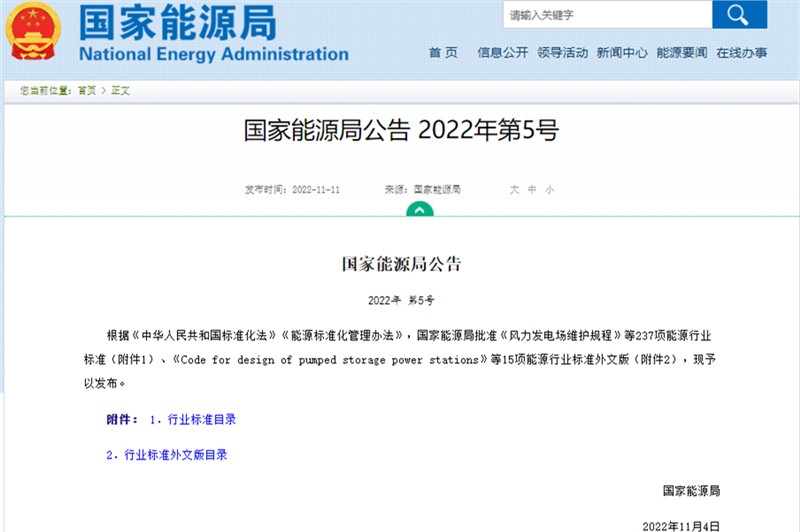Go to 领导活动 in the navigation bar
This screenshot has height=532, width=800.
(562, 53)
